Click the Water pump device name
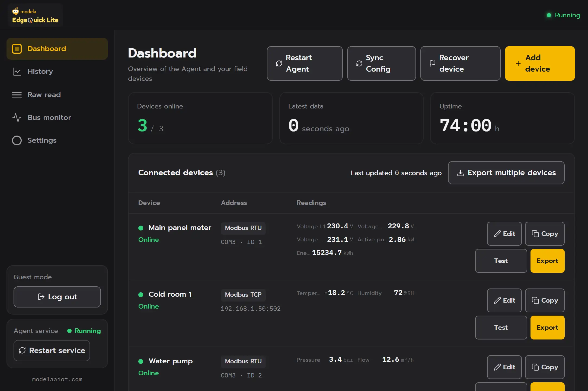 pyautogui.click(x=171, y=361)
